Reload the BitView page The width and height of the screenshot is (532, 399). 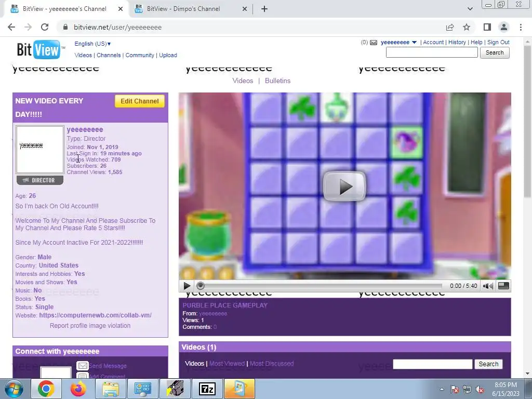(45, 27)
